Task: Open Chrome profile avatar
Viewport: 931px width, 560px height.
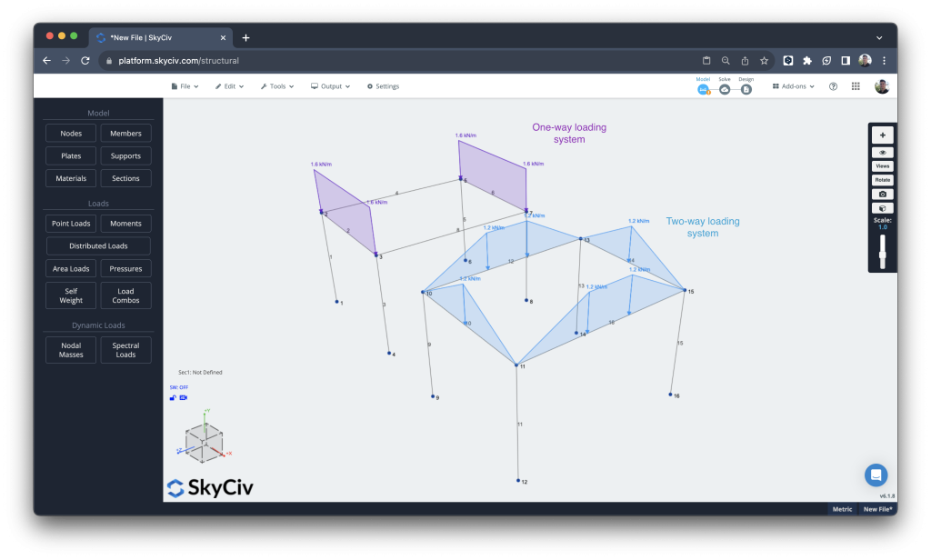Action: tap(866, 61)
